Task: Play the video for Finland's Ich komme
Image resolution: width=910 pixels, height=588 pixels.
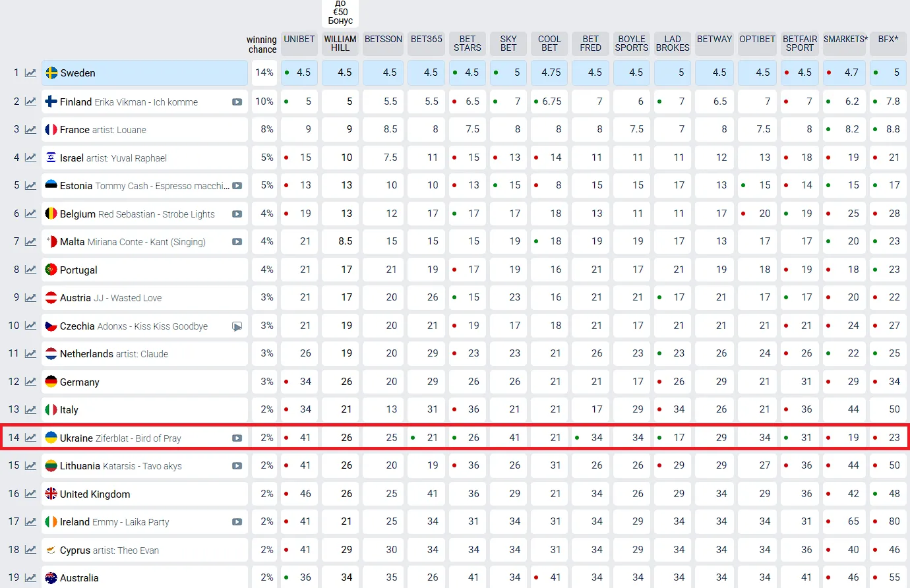Action: pyautogui.click(x=237, y=102)
